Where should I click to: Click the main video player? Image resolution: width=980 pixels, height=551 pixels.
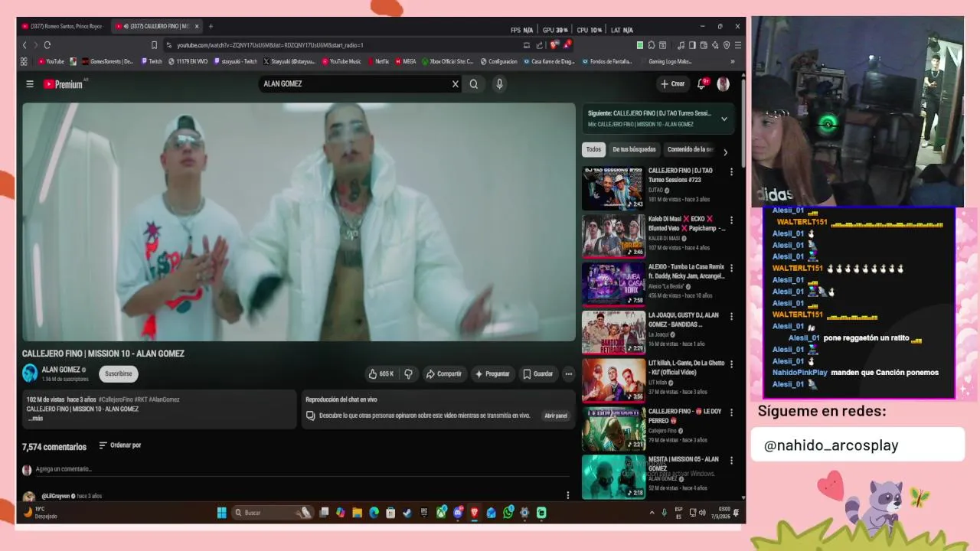[x=299, y=222]
